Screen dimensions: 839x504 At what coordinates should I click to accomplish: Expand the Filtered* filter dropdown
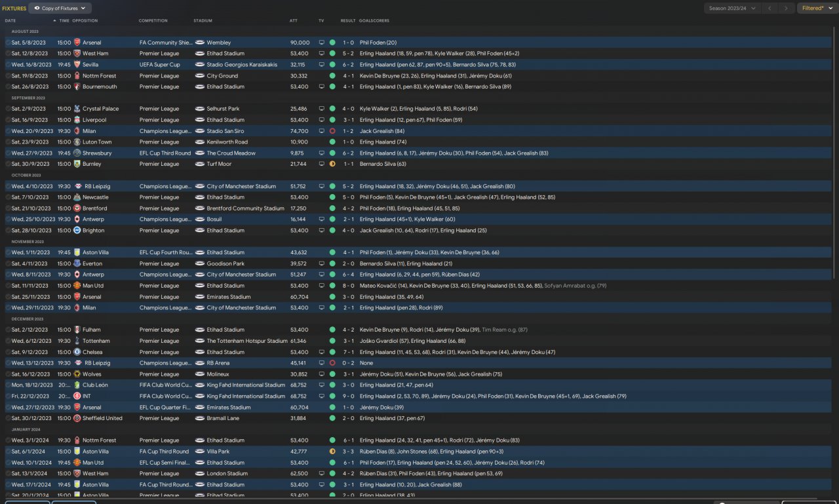click(x=819, y=9)
